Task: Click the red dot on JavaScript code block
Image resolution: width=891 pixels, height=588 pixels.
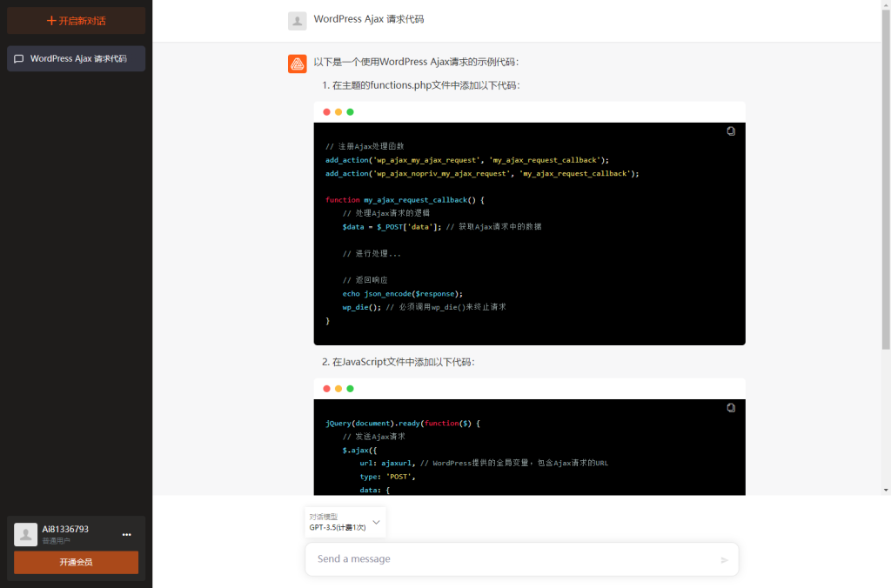Action: (327, 389)
